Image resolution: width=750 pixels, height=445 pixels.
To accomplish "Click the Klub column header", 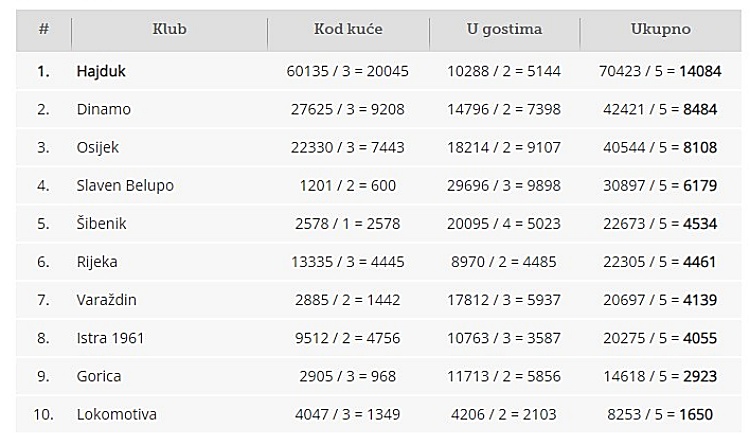I will (169, 29).
